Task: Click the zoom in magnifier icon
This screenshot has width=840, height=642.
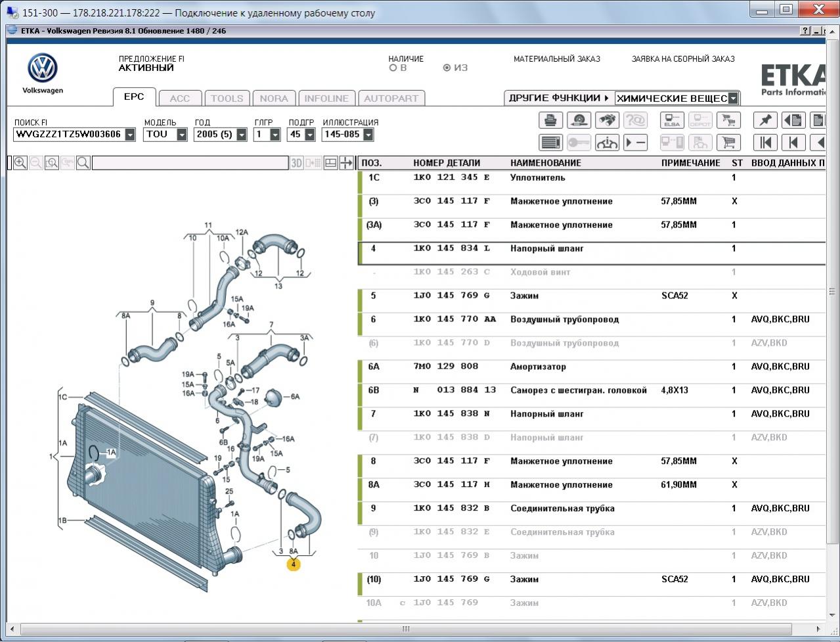Action: tap(20, 163)
